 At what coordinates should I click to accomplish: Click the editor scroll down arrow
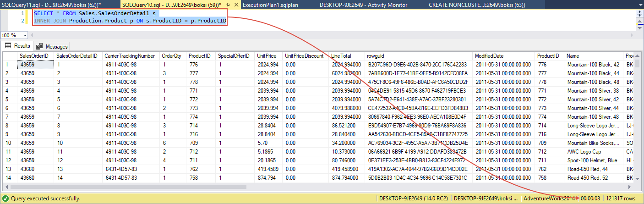640,28
